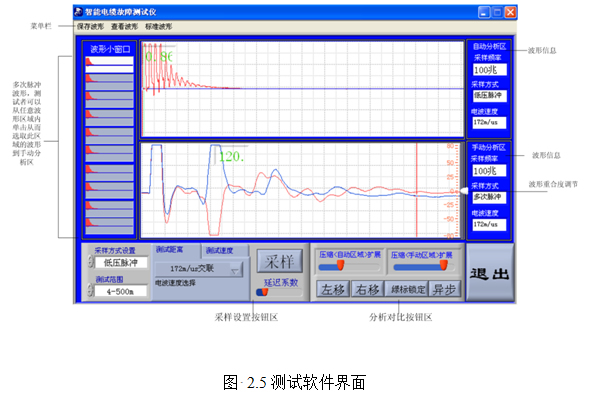Click the 退出 exit button
The image size is (608, 394).
pos(490,273)
